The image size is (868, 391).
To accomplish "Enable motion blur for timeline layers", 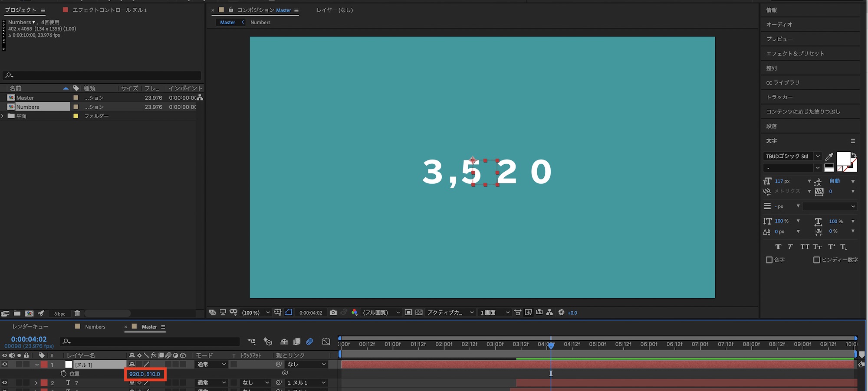I will tap(309, 342).
